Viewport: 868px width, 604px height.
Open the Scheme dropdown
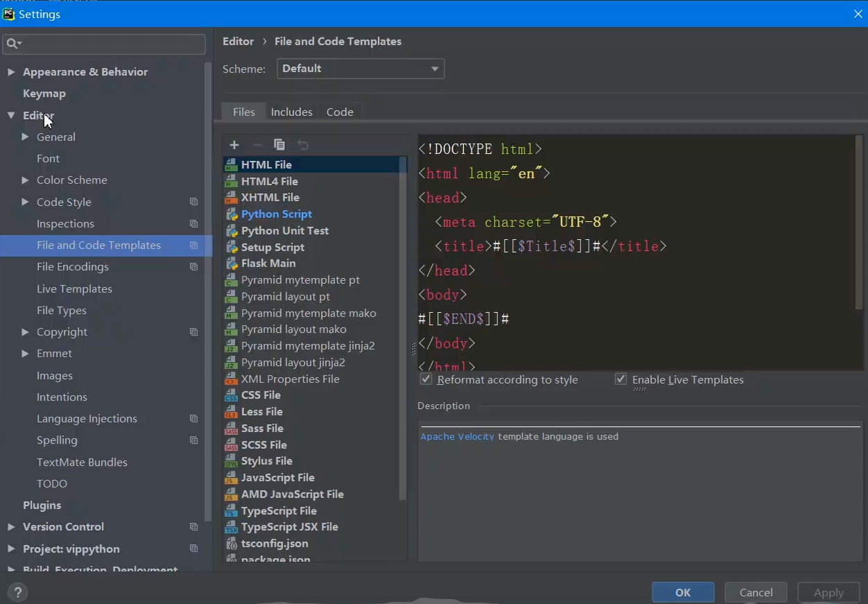click(361, 69)
